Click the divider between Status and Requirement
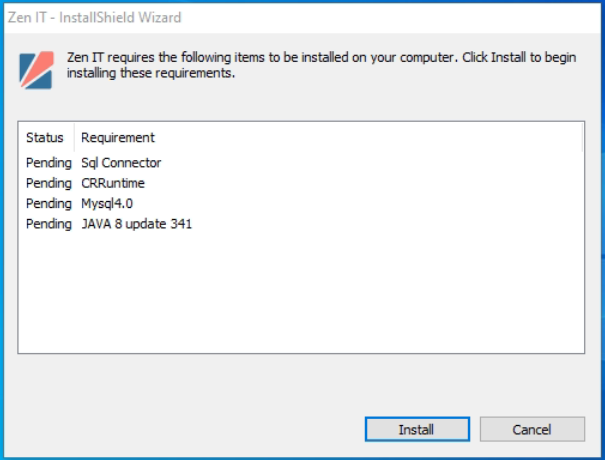Screen dimensions: 605x460 point(74,137)
